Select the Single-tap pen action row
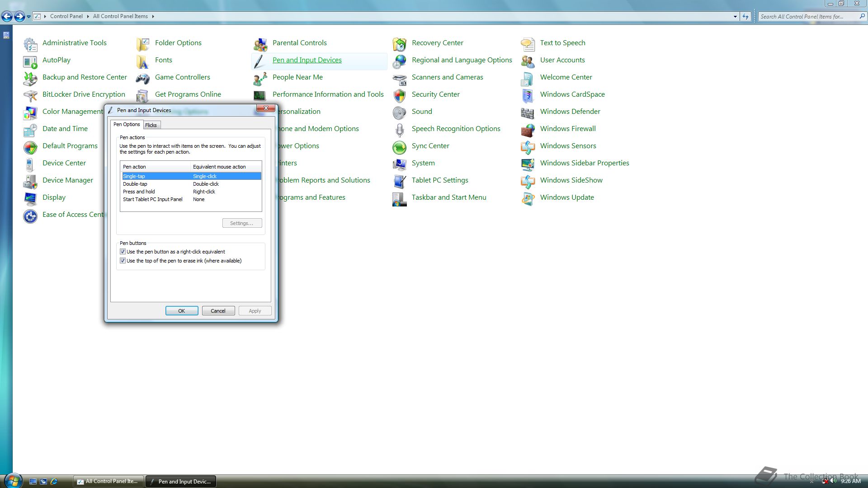The image size is (868, 488). click(x=191, y=176)
